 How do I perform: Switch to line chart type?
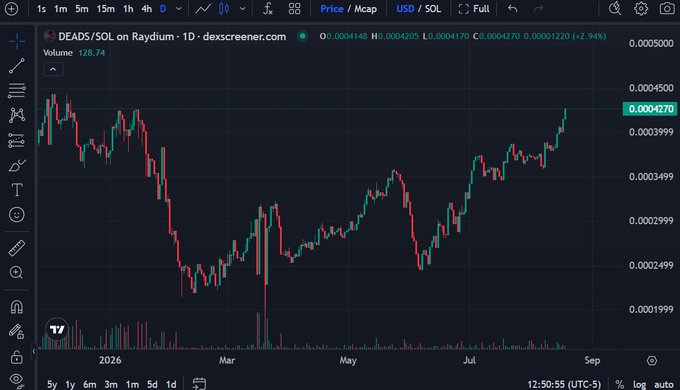(x=203, y=9)
